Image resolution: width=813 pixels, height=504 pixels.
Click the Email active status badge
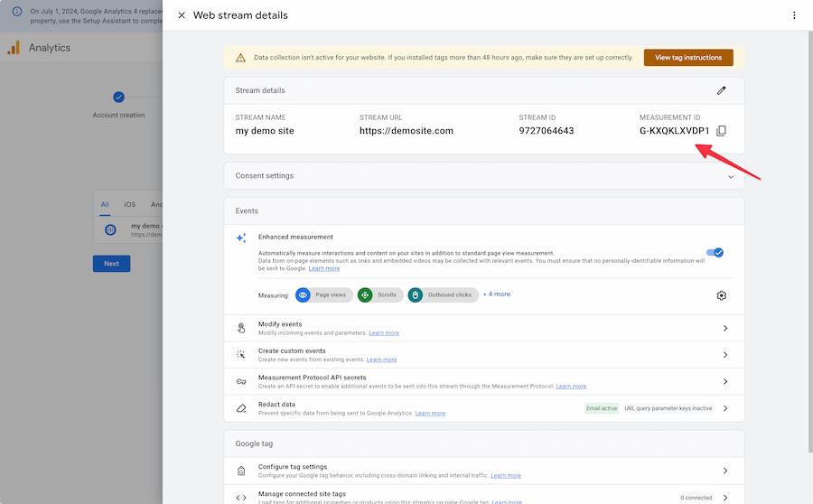602,408
